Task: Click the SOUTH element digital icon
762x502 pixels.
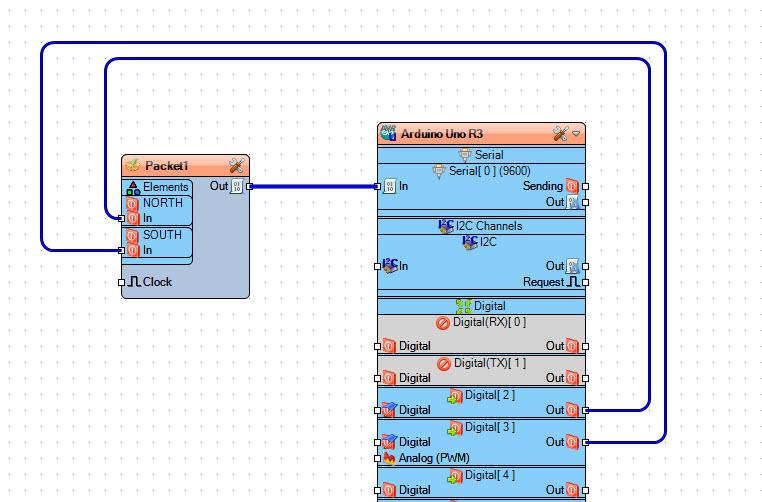Action: coord(132,235)
